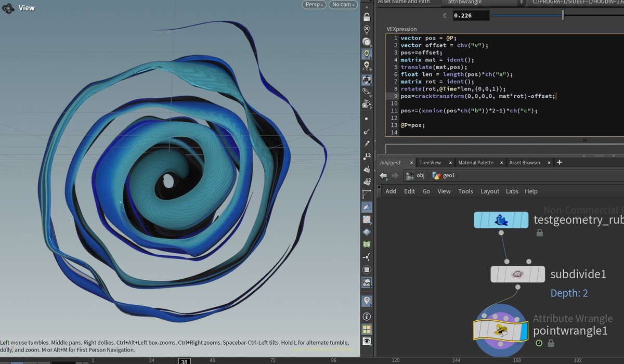Click the map pin marker icon
Screen dimensions: 624x364
367,301
